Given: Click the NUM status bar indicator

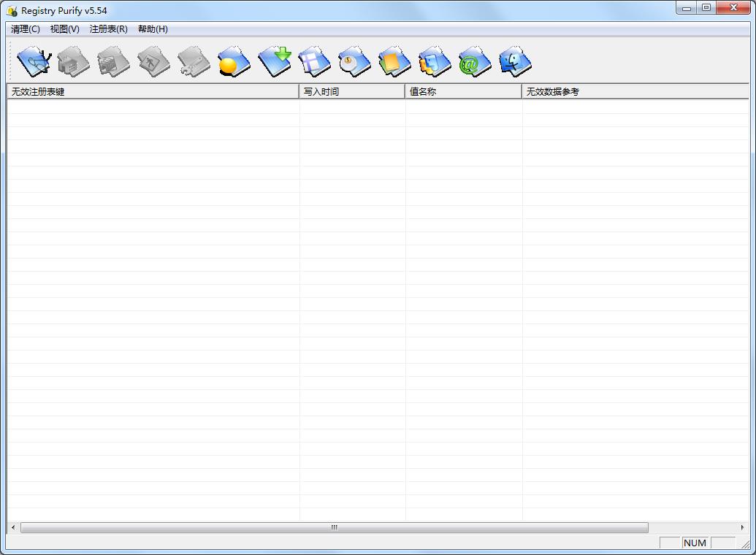Looking at the screenshot, I should pos(695,543).
